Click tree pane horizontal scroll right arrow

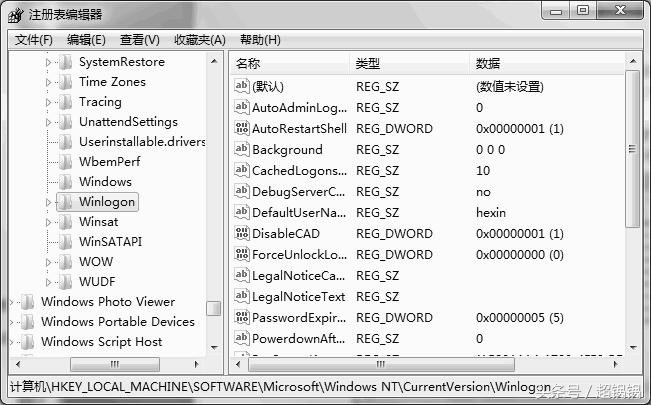(x=197, y=364)
